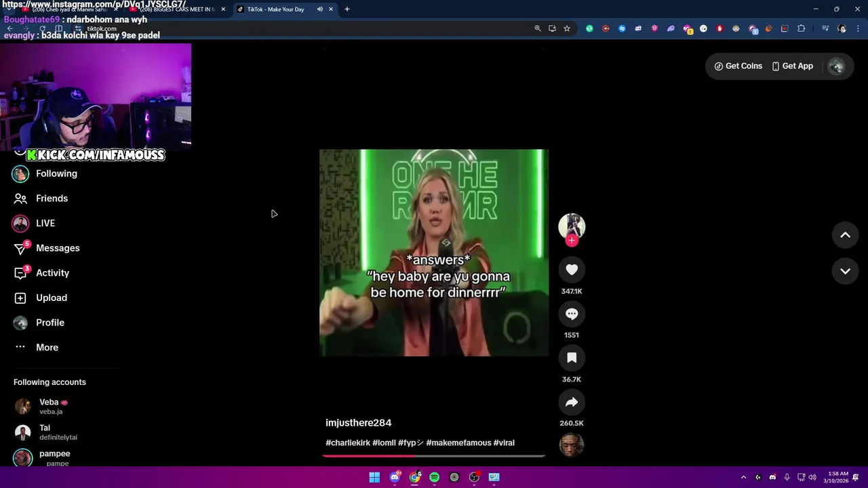Image resolution: width=868 pixels, height=488 pixels.
Task: Open the red hand blocker extension
Action: 719,28
